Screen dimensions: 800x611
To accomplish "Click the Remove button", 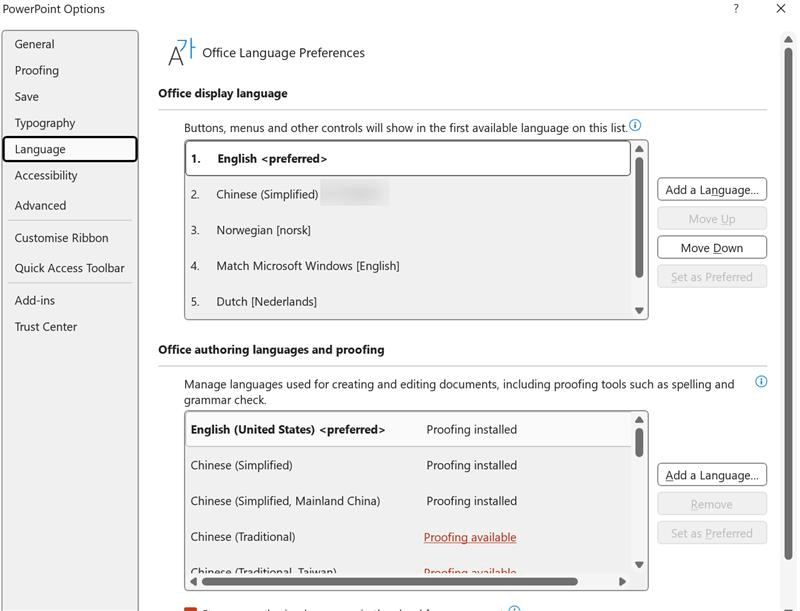I will click(x=712, y=504).
